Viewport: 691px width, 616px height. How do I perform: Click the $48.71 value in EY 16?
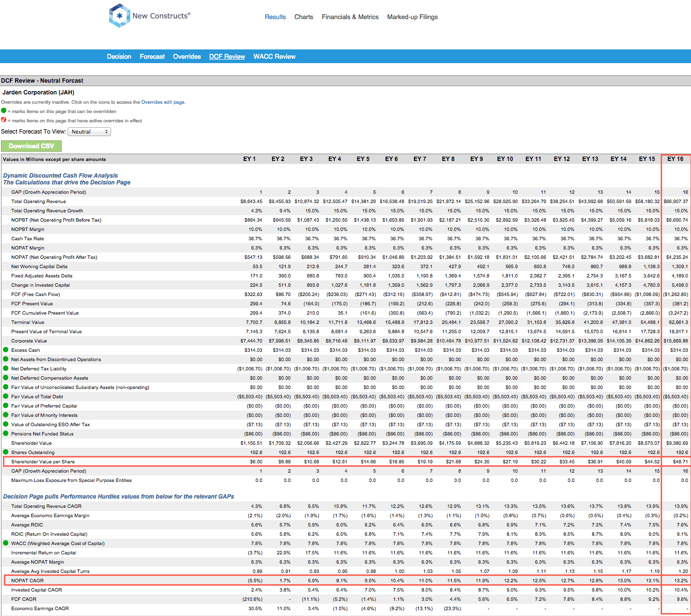(680, 462)
